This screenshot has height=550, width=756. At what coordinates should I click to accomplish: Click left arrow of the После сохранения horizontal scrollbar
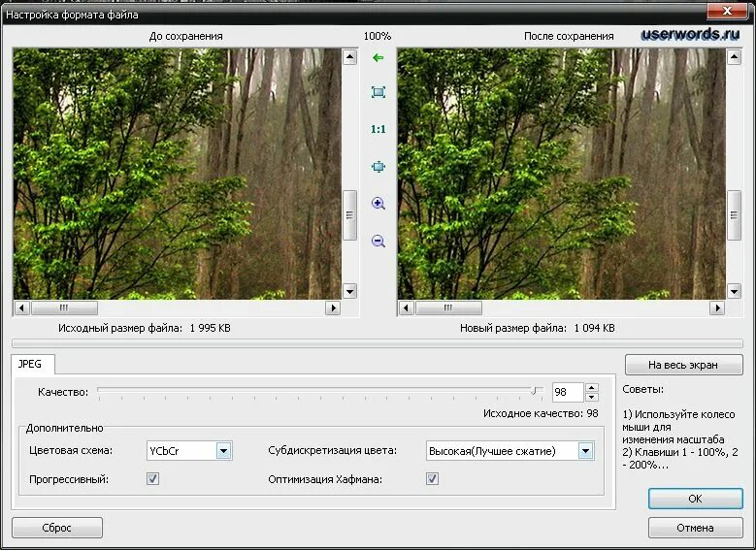coord(407,307)
